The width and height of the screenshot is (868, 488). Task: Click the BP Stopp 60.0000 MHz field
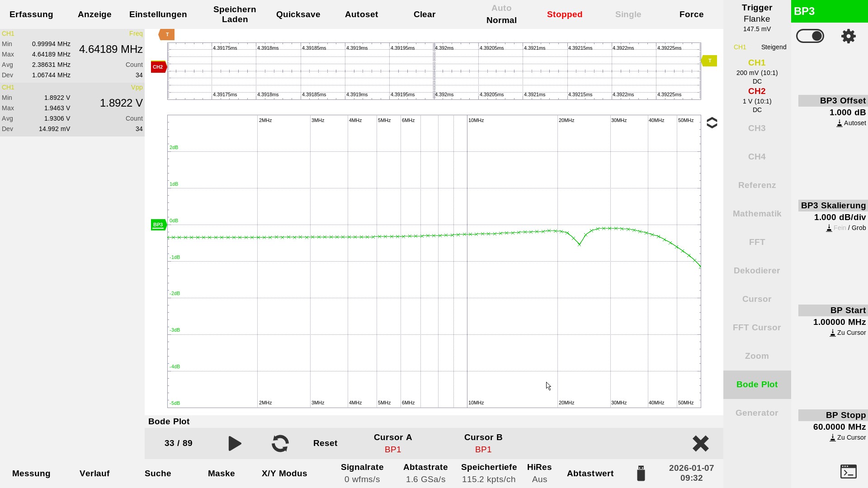pos(839,427)
